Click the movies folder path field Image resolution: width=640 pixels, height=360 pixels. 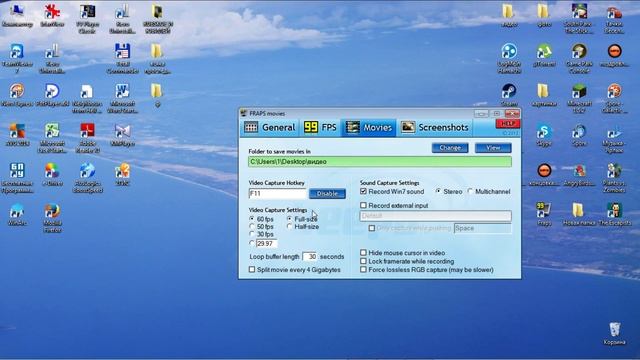click(x=380, y=162)
